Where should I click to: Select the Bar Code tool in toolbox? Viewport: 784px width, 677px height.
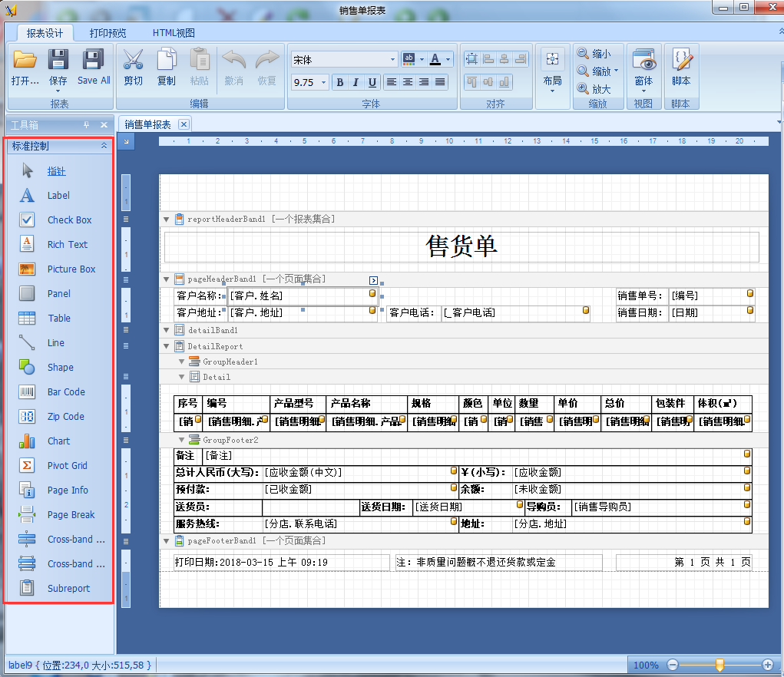65,392
